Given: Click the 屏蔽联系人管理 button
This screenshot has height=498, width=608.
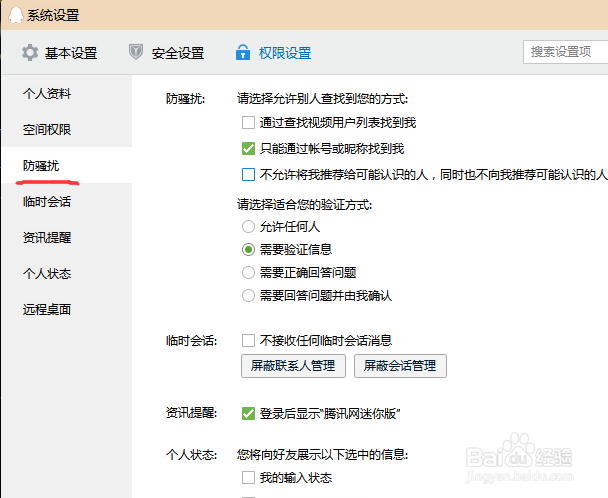Looking at the screenshot, I should 293,366.
